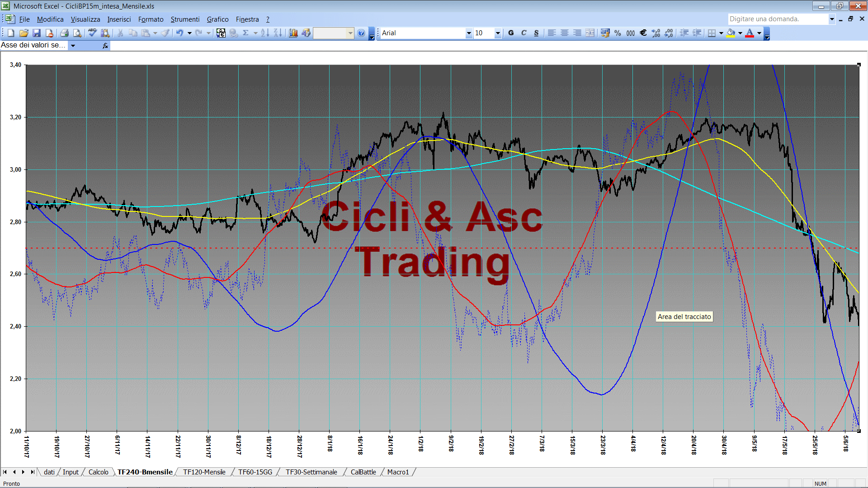Viewport: 868px width, 488px height.
Task: Toggle bold (G) formatting
Action: (511, 33)
